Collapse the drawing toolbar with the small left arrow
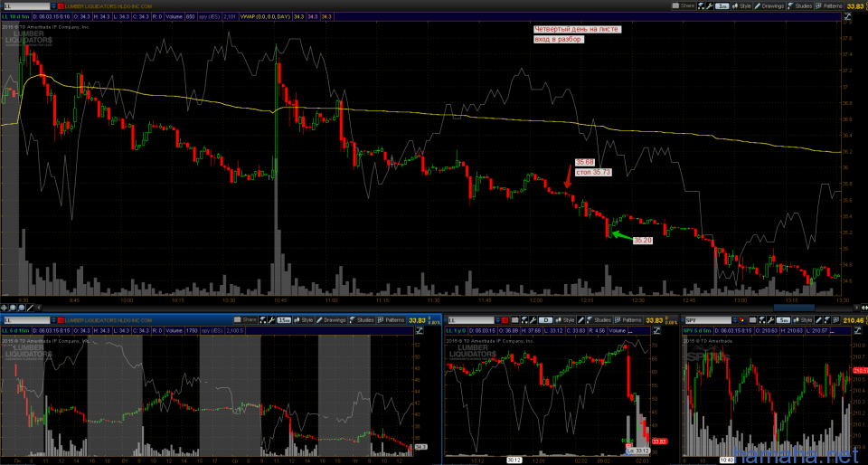The width and height of the screenshot is (868, 465). pos(38,308)
